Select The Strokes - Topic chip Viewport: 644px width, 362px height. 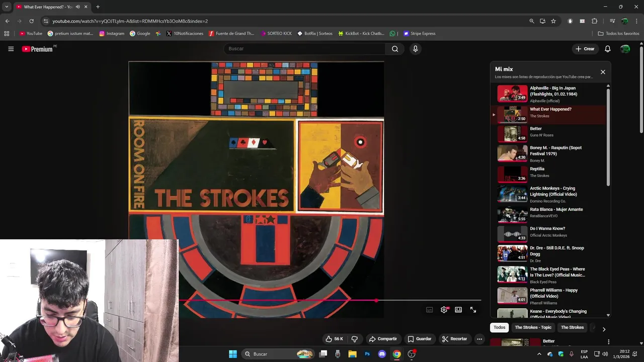[533, 327]
